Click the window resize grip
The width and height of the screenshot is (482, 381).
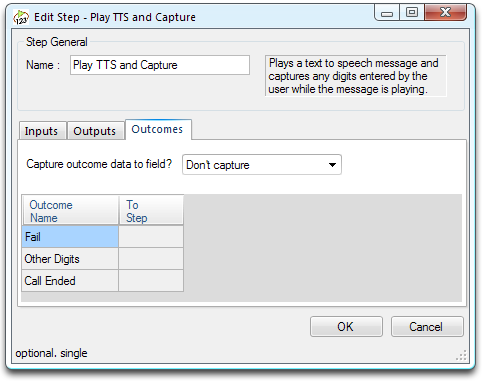click(461, 356)
